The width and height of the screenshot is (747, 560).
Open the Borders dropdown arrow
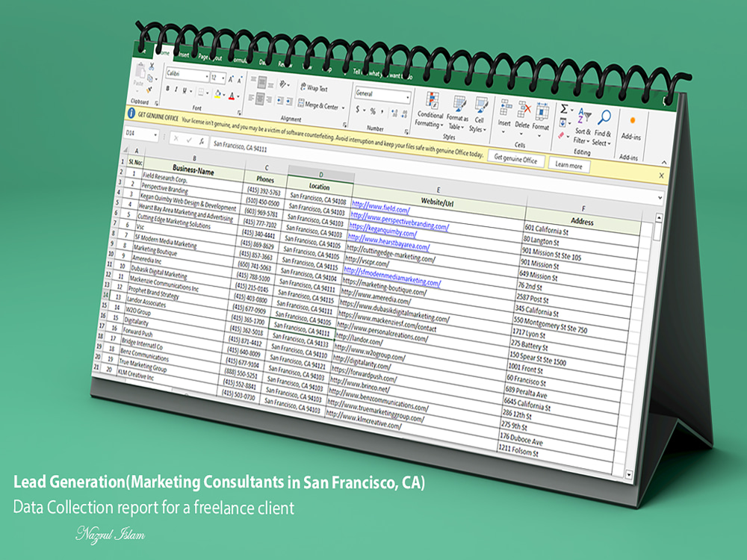pos(208,93)
